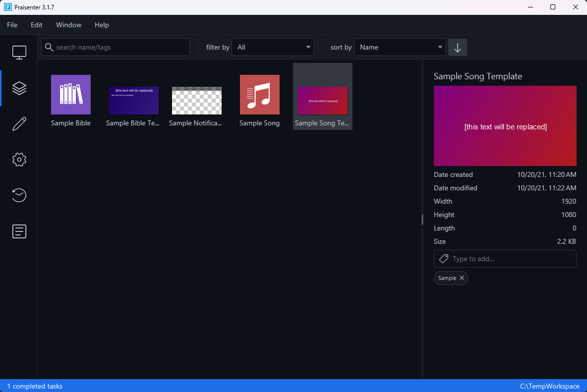
Task: Open the Window menu
Action: 68,25
